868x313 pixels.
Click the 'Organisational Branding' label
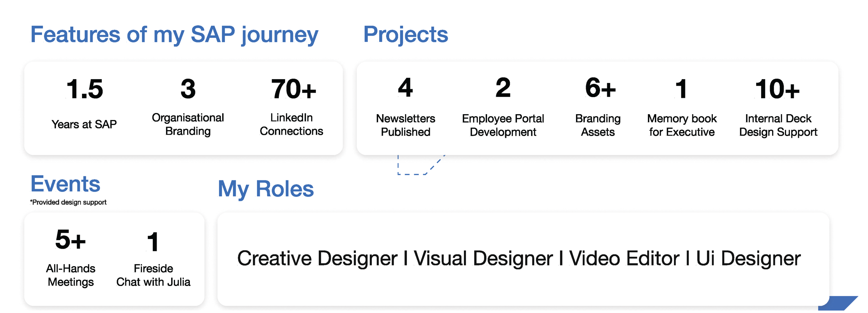pyautogui.click(x=188, y=124)
